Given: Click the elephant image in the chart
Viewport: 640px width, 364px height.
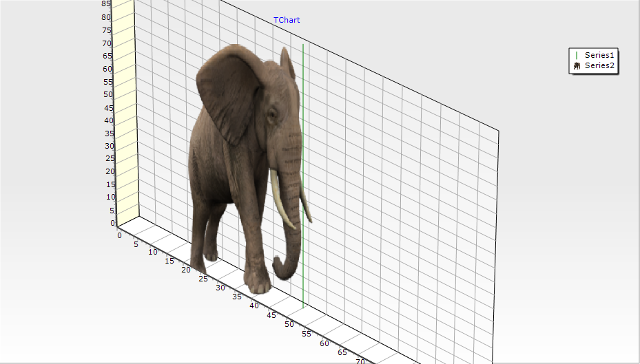Looking at the screenshot, I should pos(250,167).
